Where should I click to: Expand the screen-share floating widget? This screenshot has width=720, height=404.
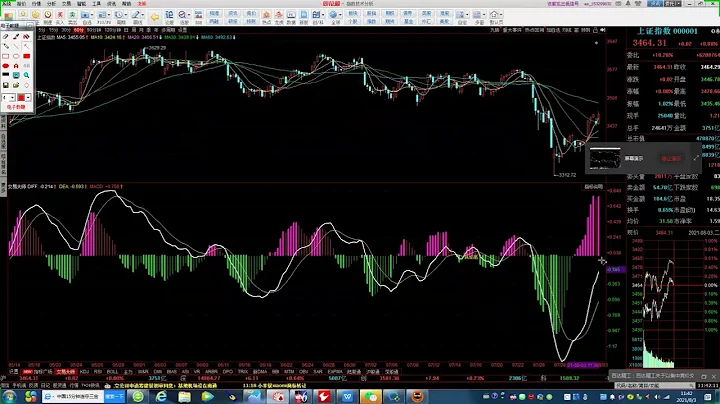point(696,158)
